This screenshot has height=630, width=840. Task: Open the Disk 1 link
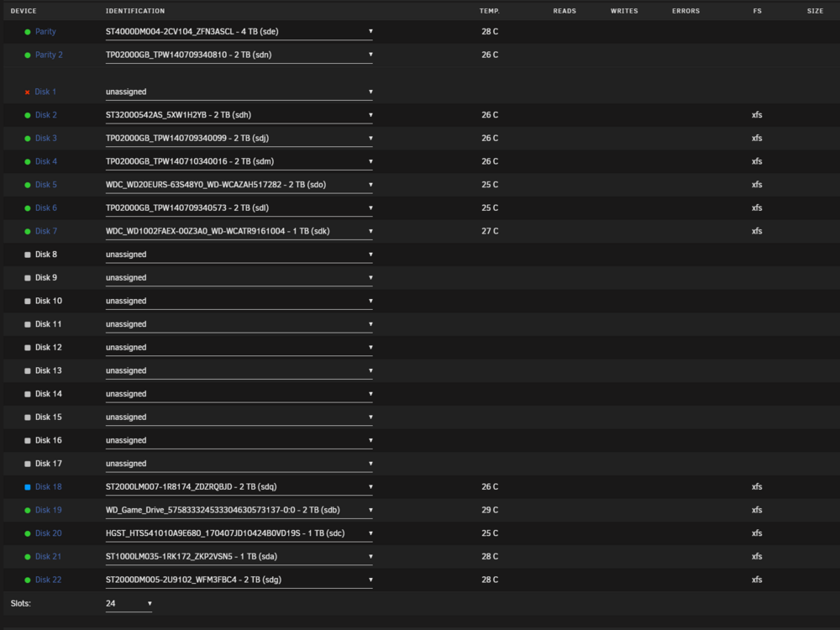(x=45, y=92)
